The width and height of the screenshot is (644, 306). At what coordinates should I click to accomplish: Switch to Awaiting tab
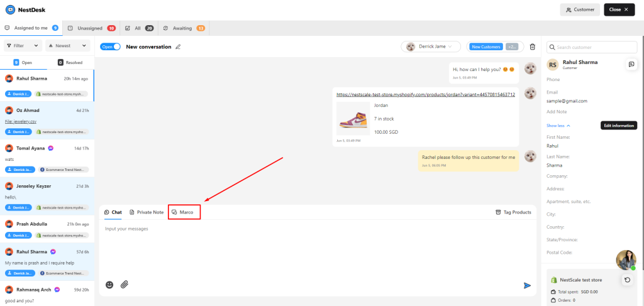(x=184, y=28)
